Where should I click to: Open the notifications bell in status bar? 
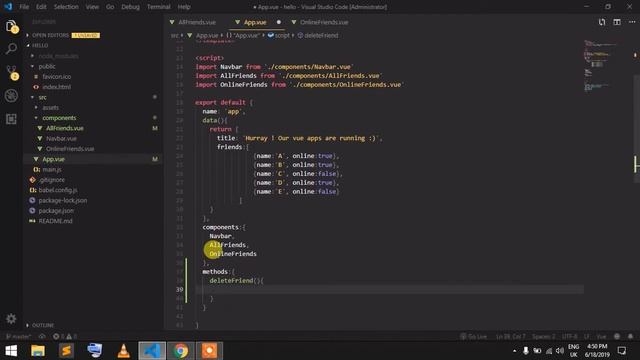click(630, 337)
